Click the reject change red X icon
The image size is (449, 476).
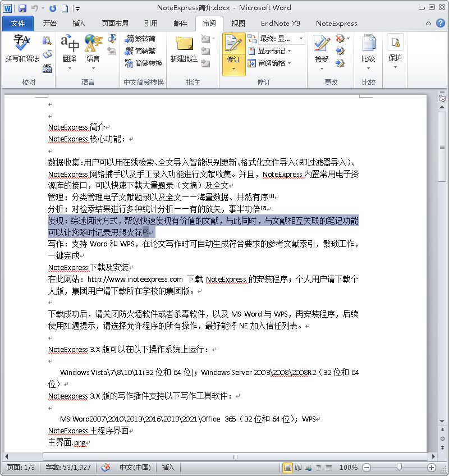(340, 39)
